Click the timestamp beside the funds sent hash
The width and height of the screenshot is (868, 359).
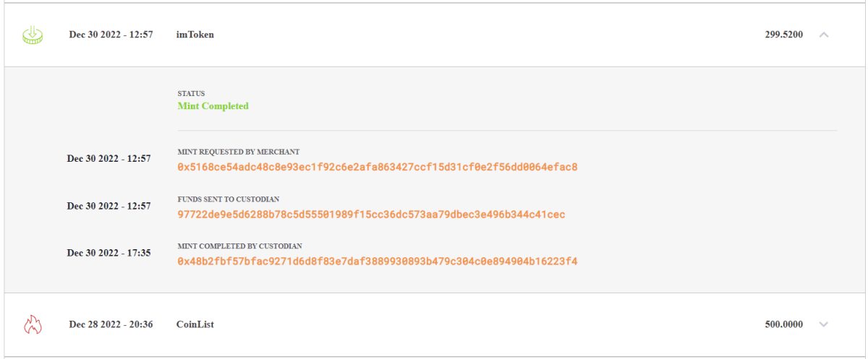tap(109, 207)
